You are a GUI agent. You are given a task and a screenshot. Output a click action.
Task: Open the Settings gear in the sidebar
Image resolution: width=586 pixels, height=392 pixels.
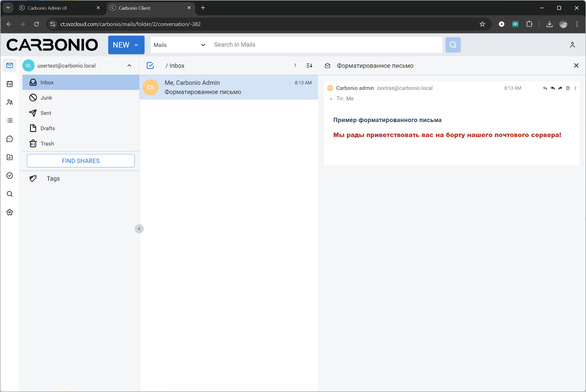click(x=10, y=212)
